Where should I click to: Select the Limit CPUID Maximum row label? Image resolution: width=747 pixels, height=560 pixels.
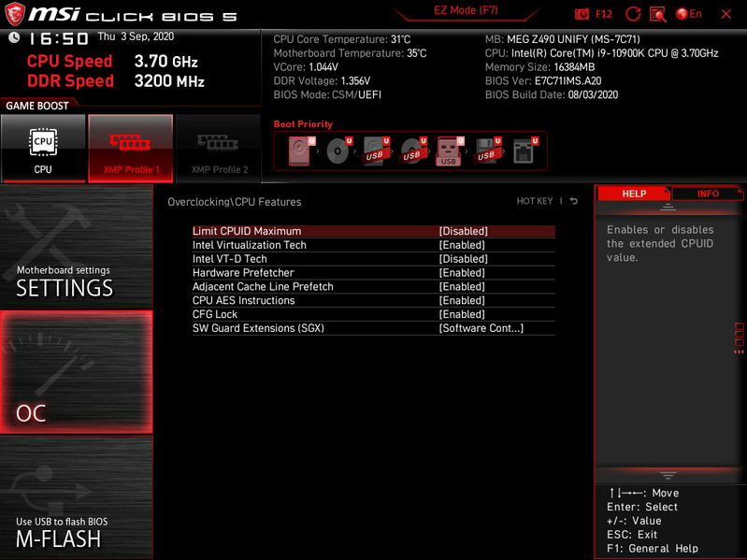click(247, 232)
